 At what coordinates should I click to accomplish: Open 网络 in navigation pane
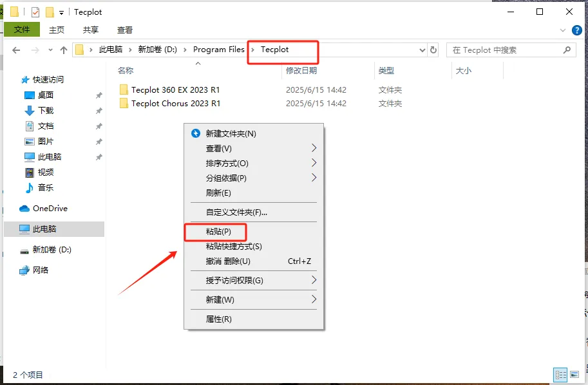pyautogui.click(x=40, y=270)
